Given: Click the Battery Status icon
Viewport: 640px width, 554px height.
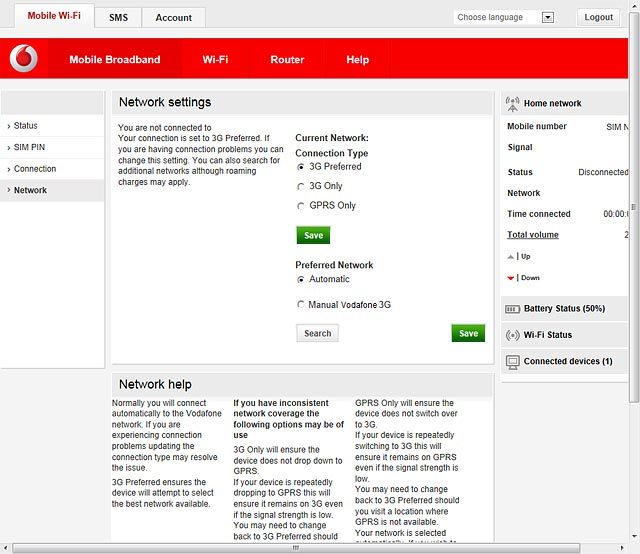Looking at the screenshot, I should [x=512, y=309].
